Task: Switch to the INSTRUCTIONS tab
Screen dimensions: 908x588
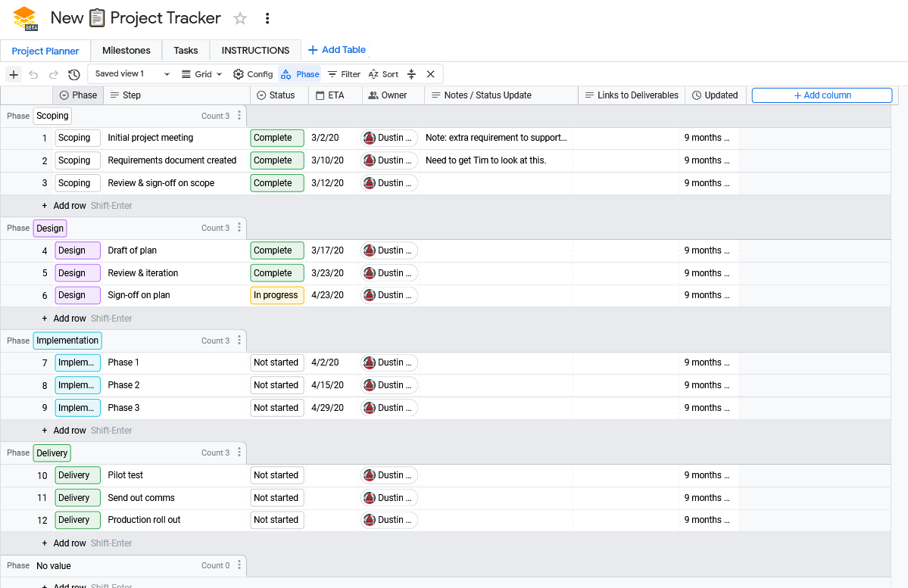Action: 255,51
